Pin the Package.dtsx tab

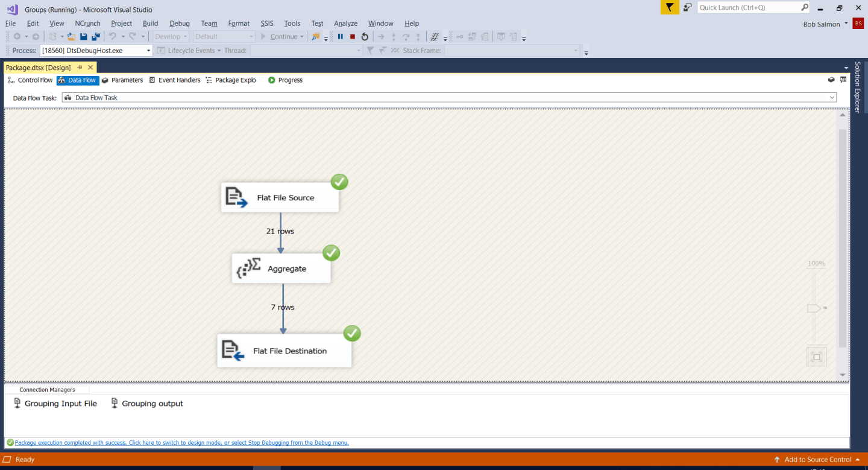point(80,68)
